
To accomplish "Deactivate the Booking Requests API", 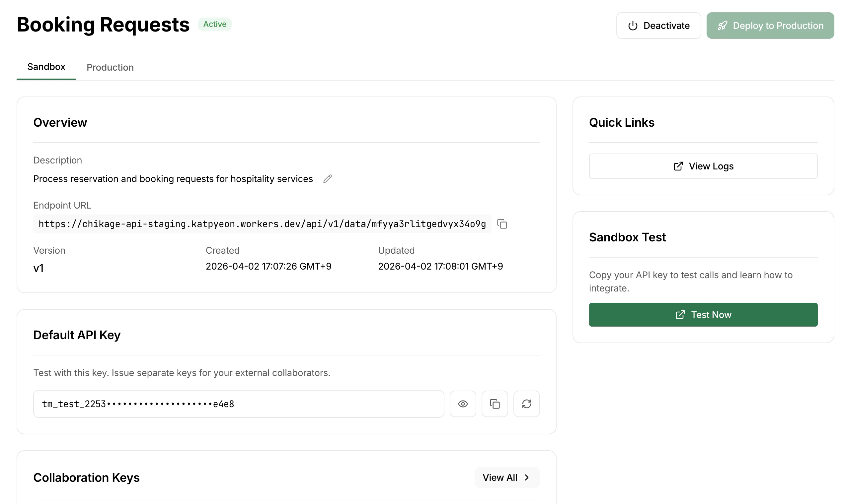I will [x=658, y=26].
